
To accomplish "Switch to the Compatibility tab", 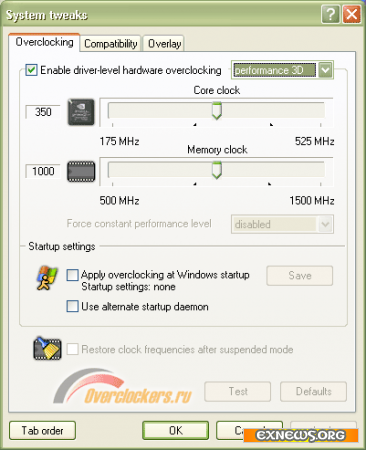I will click(111, 44).
